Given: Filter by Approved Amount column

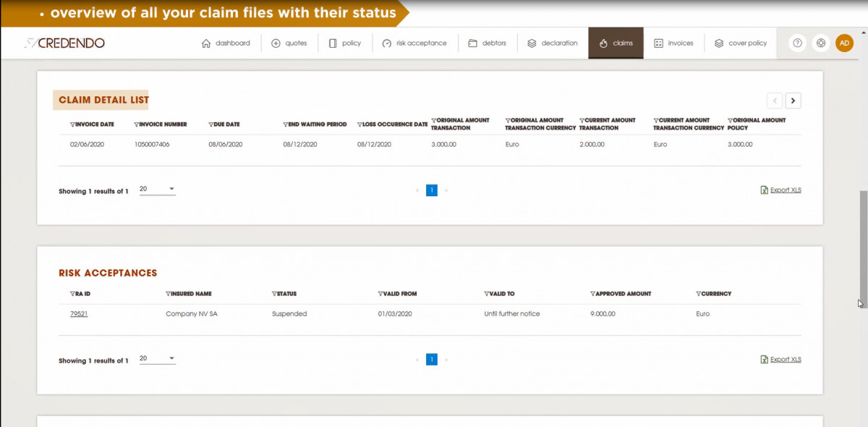Looking at the screenshot, I should click(593, 294).
